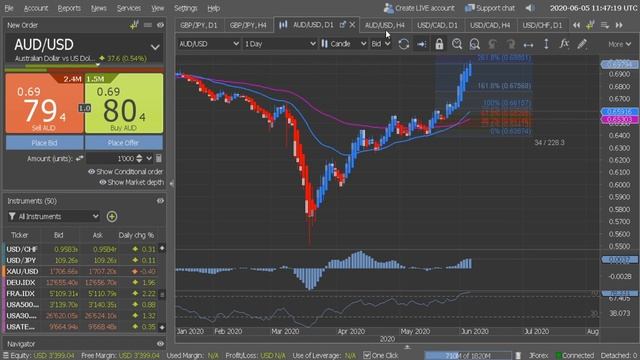This screenshot has height=360, width=640.
Task: Click the memory usage progress bar
Action: pyautogui.click(x=468, y=356)
